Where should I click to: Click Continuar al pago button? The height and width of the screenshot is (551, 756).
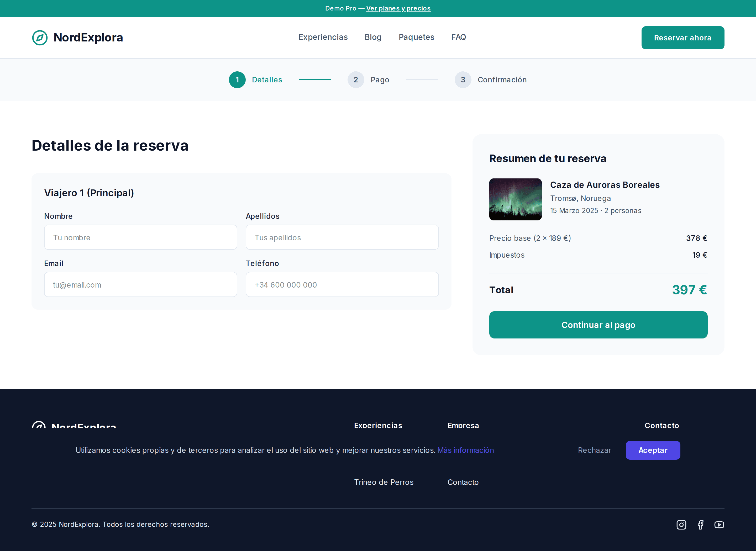tap(598, 325)
